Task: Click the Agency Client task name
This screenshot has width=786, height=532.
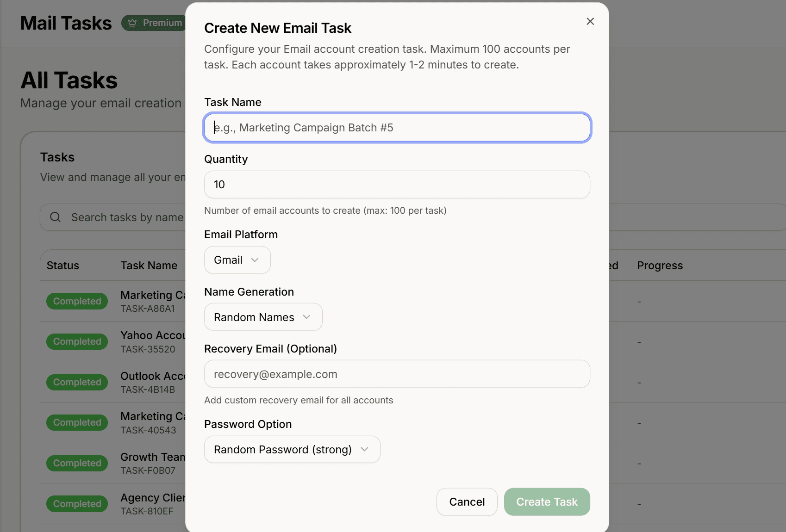Action: (153, 498)
